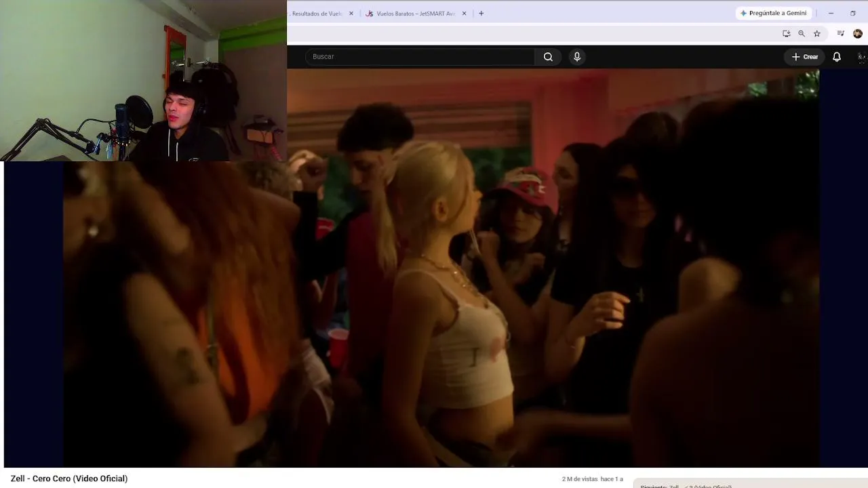The width and height of the screenshot is (868, 488).
Task: Click the video title Zell - Cero Cero
Action: (69, 479)
